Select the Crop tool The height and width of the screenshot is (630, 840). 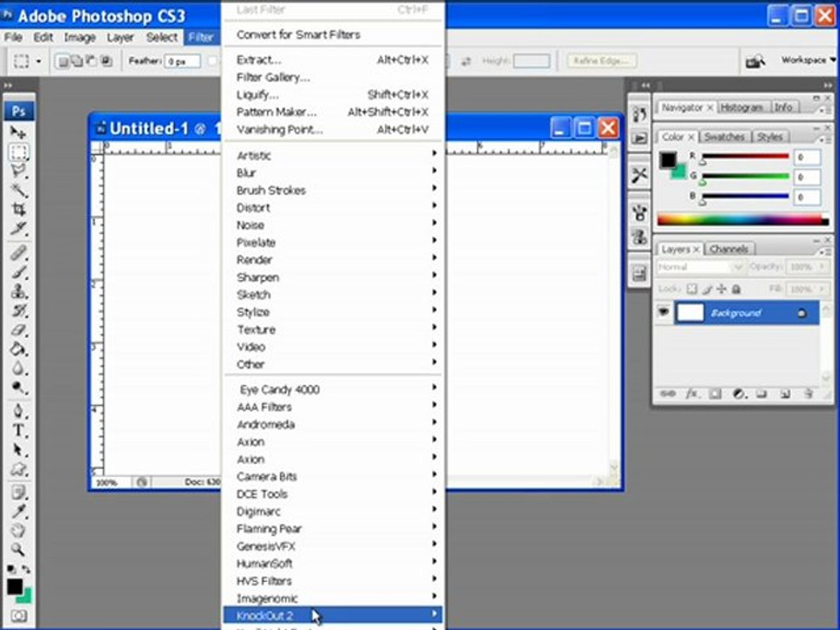(18, 209)
